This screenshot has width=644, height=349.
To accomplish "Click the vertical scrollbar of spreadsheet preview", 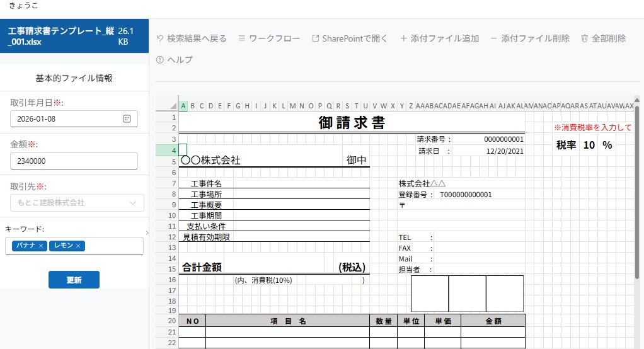I will tap(637, 189).
